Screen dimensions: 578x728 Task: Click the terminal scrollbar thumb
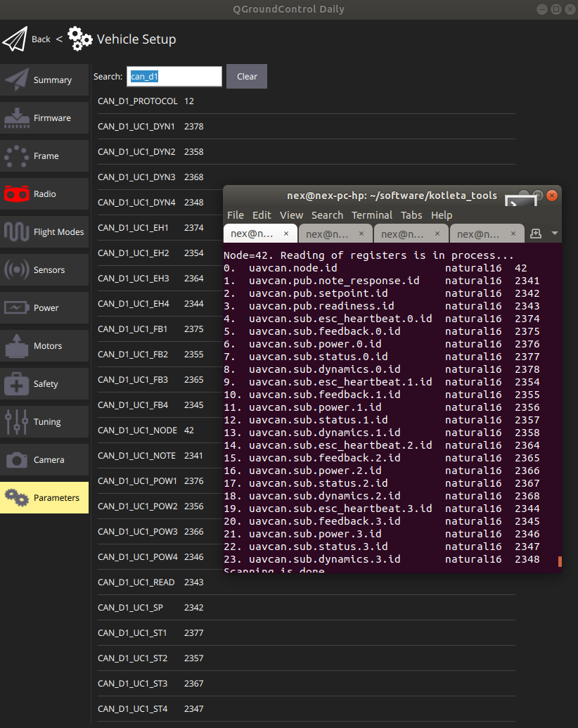click(560, 561)
